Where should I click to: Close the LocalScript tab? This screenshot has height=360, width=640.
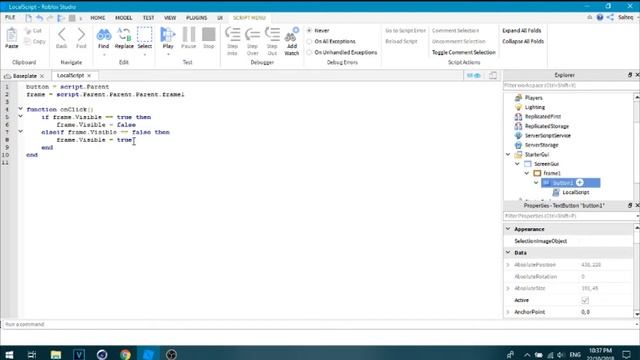click(89, 76)
